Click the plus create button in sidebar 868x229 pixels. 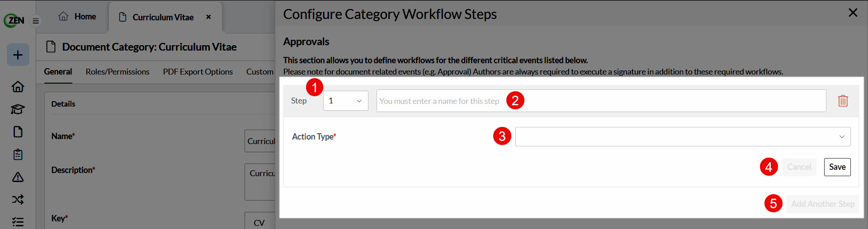click(18, 55)
